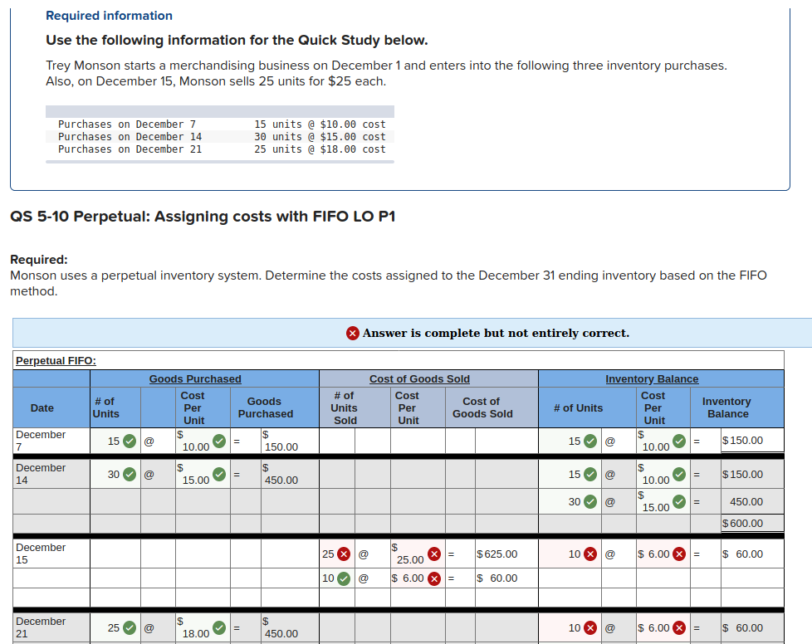
Task: Click the 'QS 5-10 Perpetual' question title
Action: [x=203, y=217]
